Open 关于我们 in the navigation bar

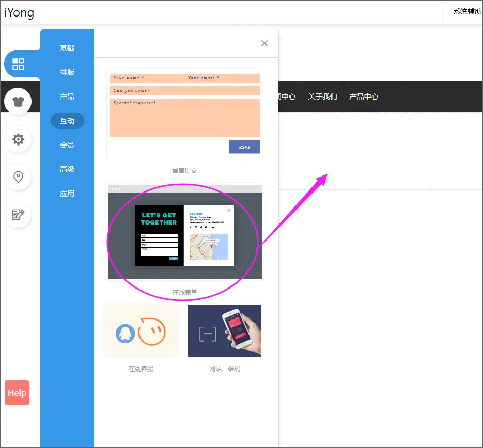(x=322, y=97)
